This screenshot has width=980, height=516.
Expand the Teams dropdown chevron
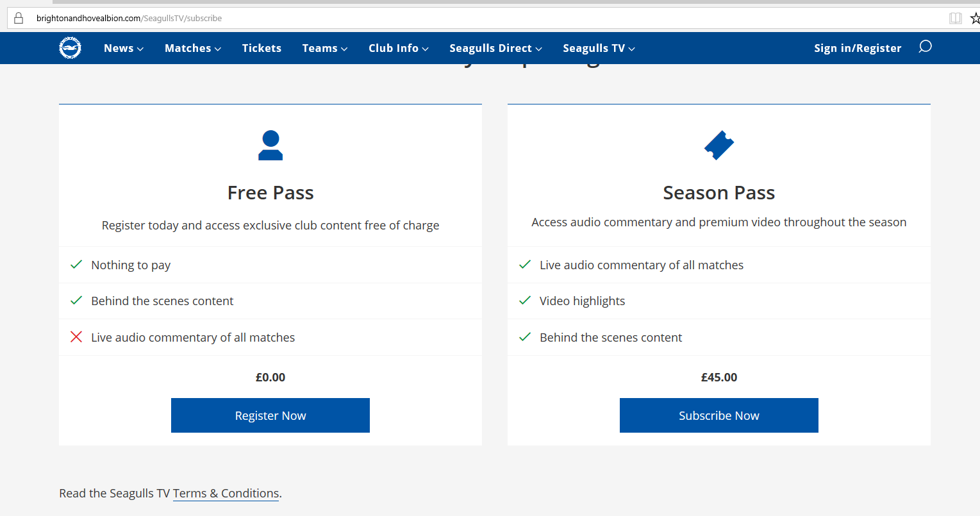344,49
